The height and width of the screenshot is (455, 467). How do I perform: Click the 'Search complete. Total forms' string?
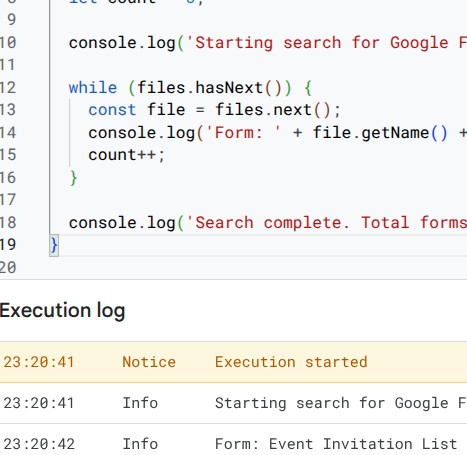[x=327, y=223]
